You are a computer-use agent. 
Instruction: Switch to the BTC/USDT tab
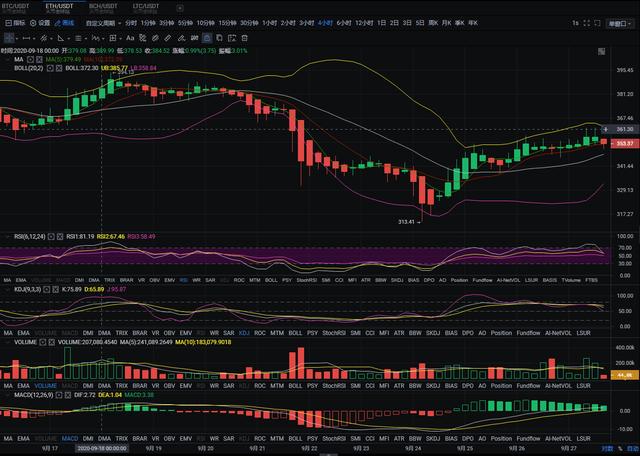(x=15, y=8)
